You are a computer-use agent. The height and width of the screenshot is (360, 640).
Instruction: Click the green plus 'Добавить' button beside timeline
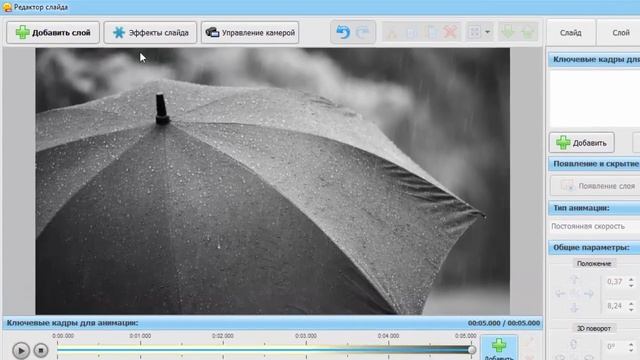[x=499, y=348]
